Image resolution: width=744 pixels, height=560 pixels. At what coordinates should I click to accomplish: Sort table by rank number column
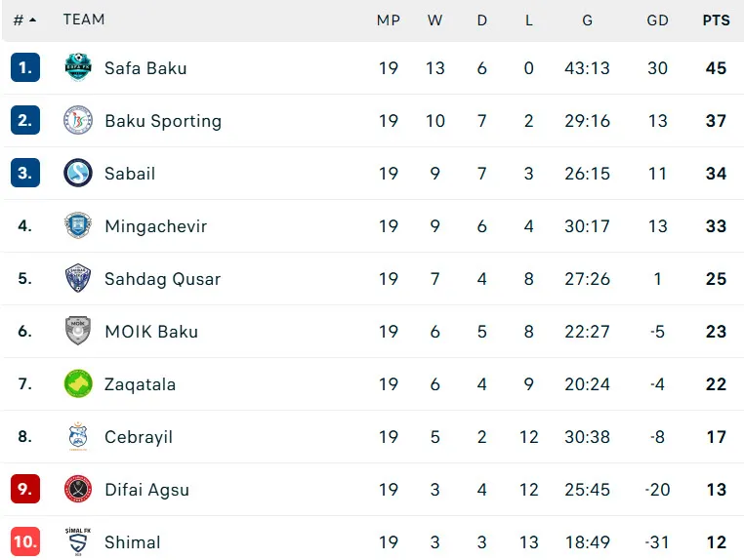24,20
